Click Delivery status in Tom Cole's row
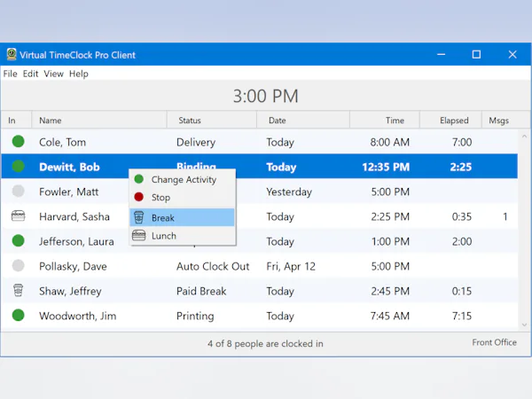The image size is (532, 399). click(x=196, y=142)
